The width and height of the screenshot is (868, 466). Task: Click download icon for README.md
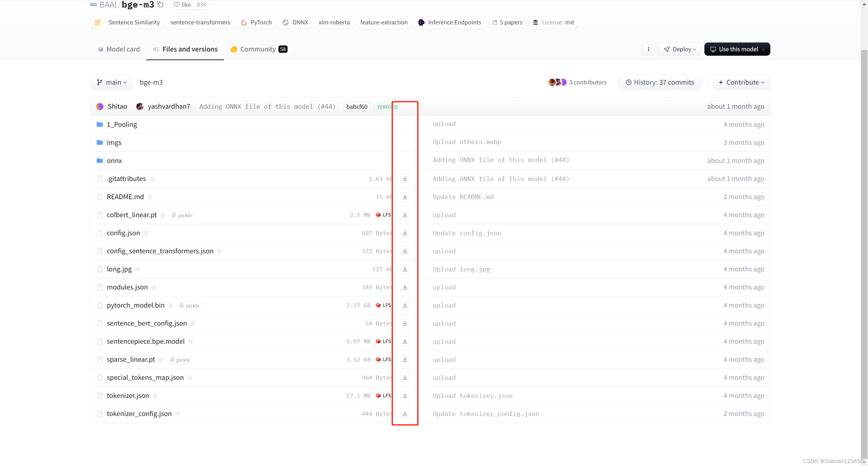[x=405, y=197]
